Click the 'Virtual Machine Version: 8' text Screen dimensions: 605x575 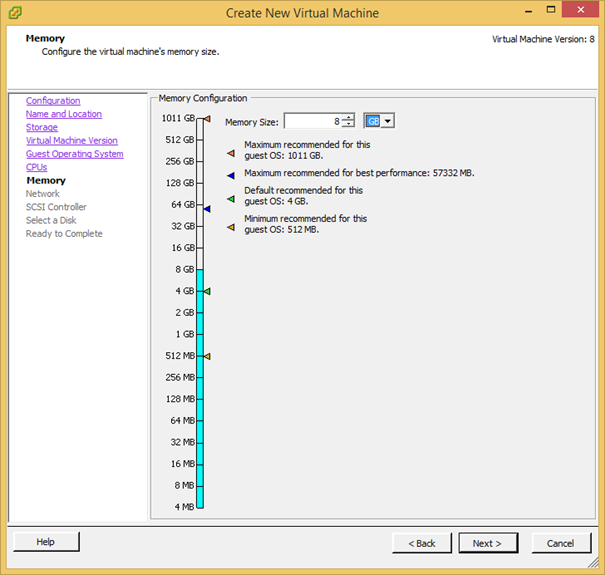coord(543,39)
